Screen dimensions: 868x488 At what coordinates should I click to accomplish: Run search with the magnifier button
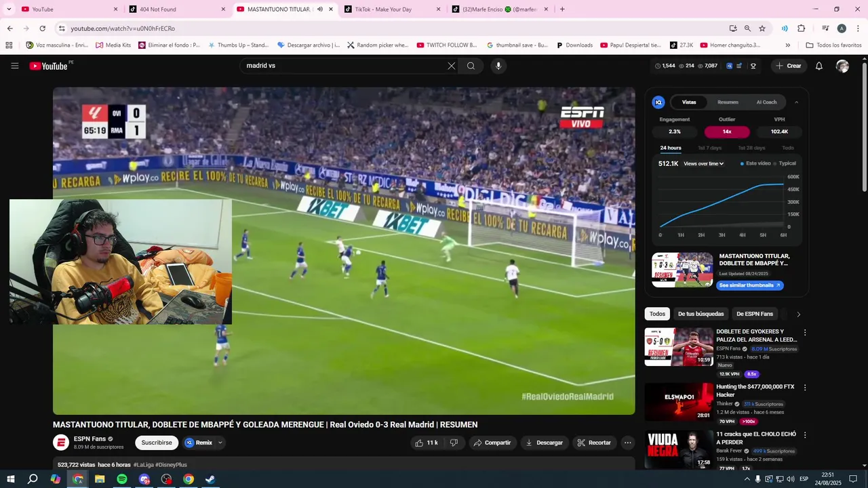point(471,66)
